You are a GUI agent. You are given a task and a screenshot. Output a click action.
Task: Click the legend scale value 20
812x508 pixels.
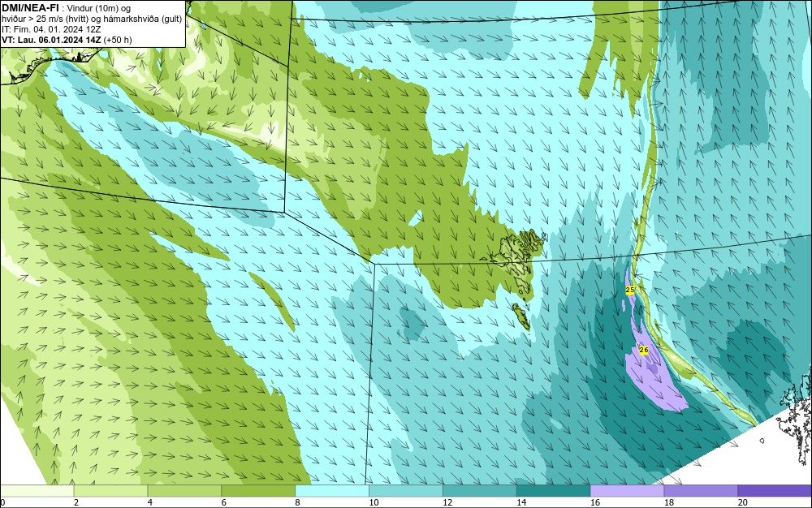coord(742,502)
